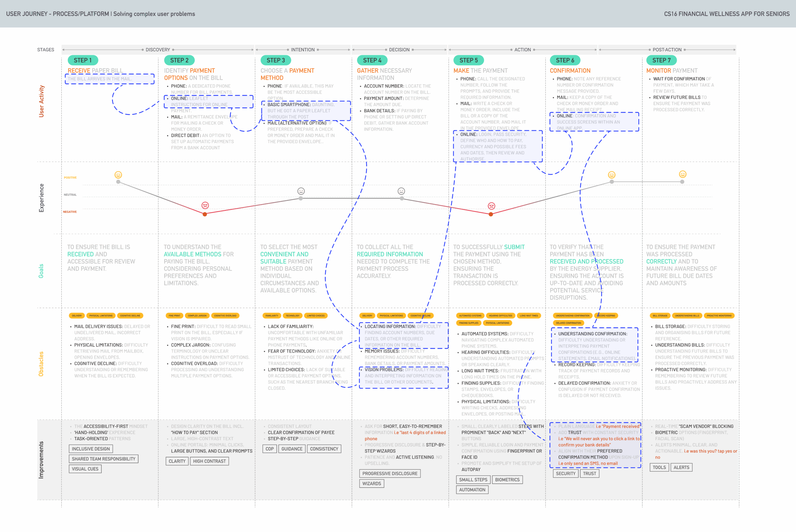The height and width of the screenshot is (532, 796).
Task: Click the STEP 6 green badge
Action: (x=565, y=60)
